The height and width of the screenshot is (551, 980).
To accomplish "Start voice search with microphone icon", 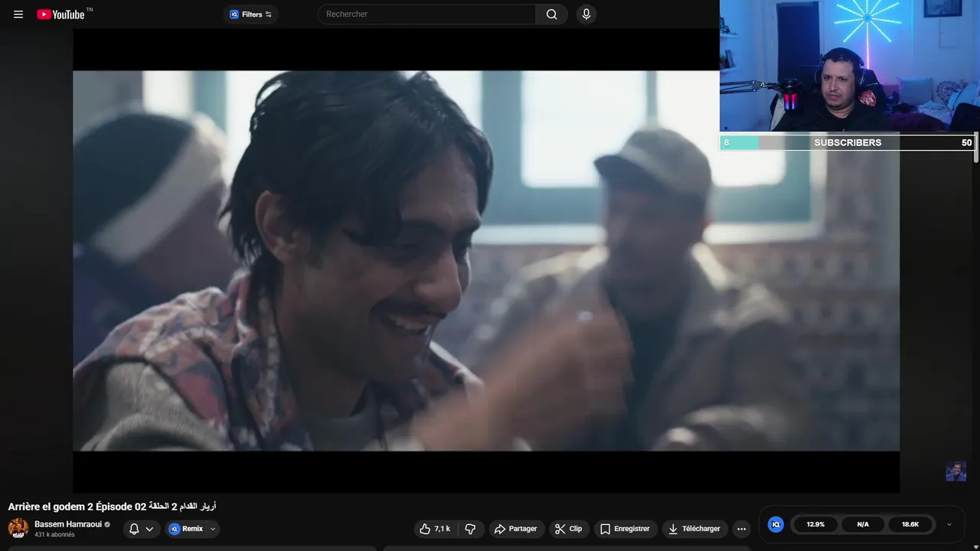I will [x=586, y=14].
